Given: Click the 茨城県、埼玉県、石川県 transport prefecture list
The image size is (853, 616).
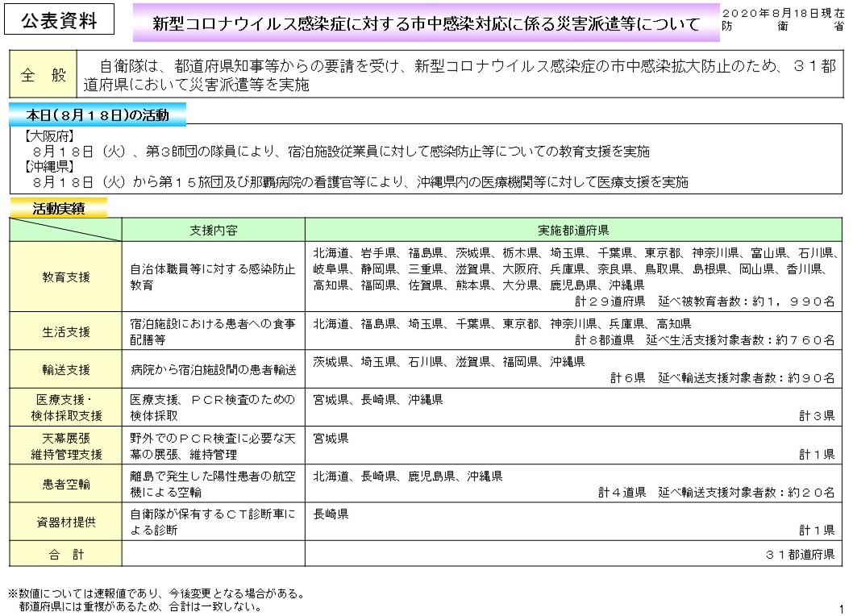Looking at the screenshot, I should [449, 361].
